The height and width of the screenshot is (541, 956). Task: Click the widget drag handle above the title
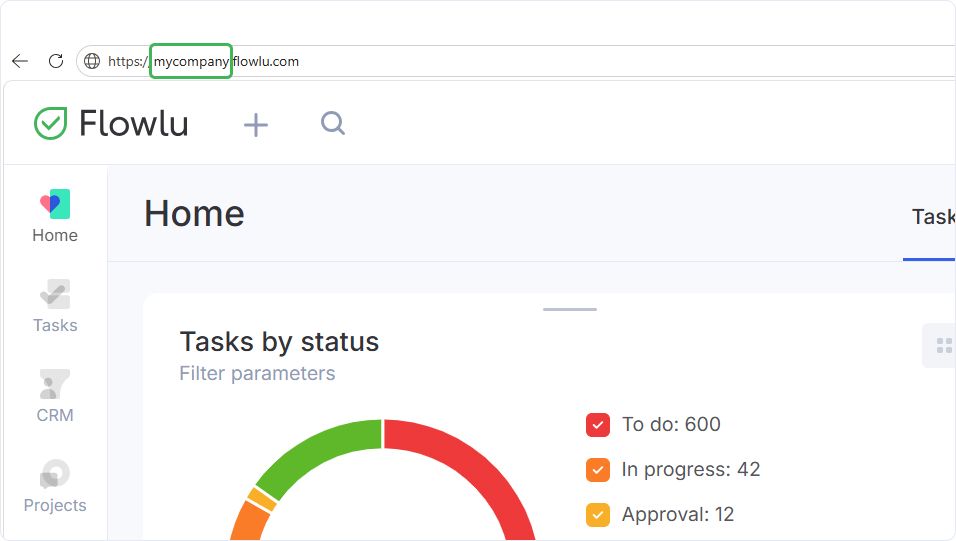(x=570, y=309)
